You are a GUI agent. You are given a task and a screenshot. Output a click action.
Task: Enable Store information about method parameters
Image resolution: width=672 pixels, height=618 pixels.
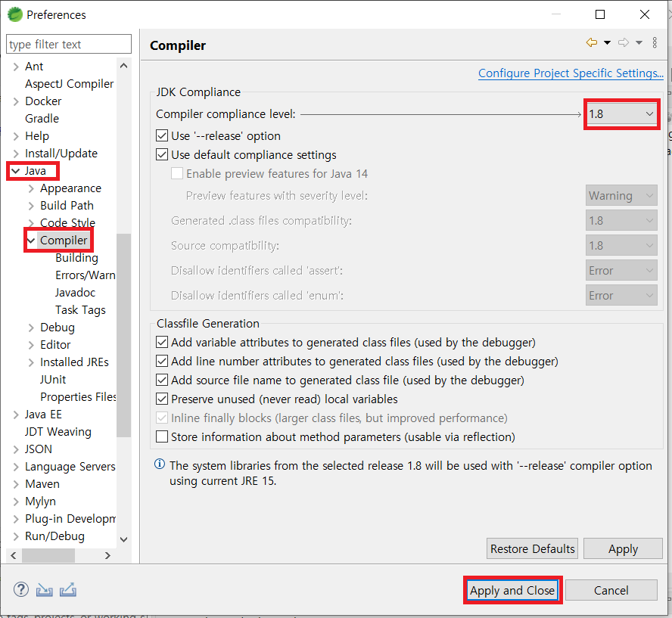(x=162, y=436)
